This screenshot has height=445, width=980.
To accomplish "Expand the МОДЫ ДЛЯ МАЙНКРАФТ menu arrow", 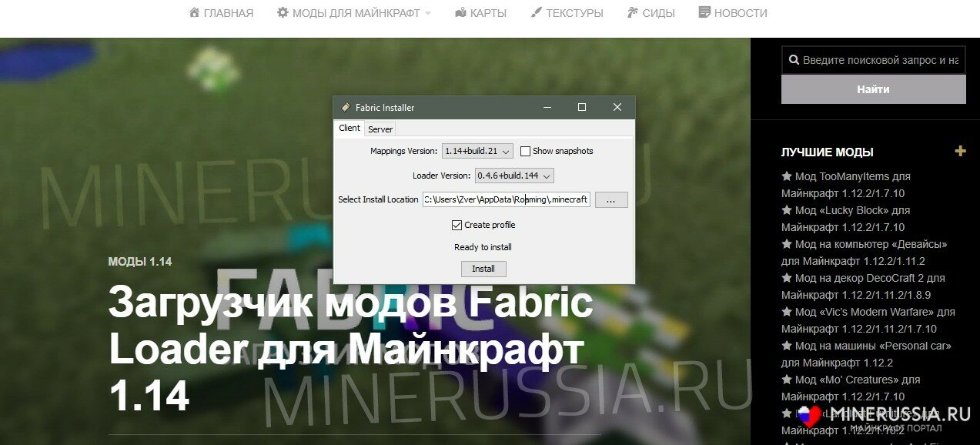I will [x=428, y=13].
